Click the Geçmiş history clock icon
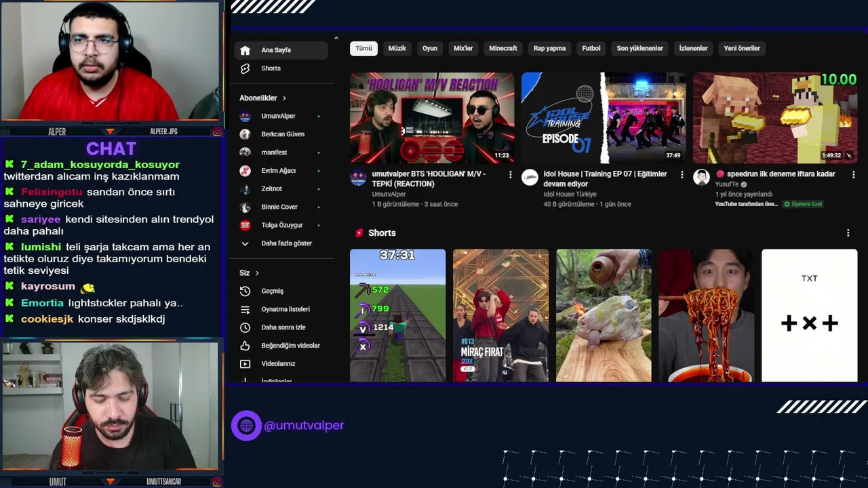The width and height of the screenshot is (868, 488). pos(245,291)
